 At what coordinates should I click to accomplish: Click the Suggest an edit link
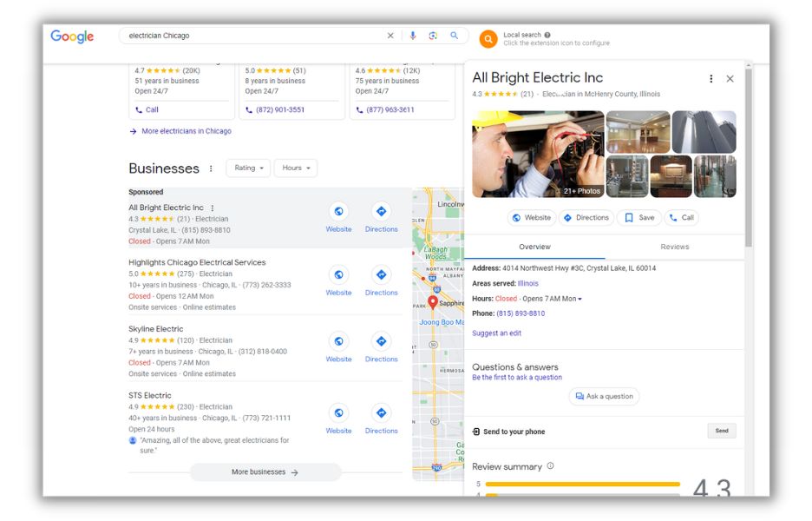(x=496, y=333)
